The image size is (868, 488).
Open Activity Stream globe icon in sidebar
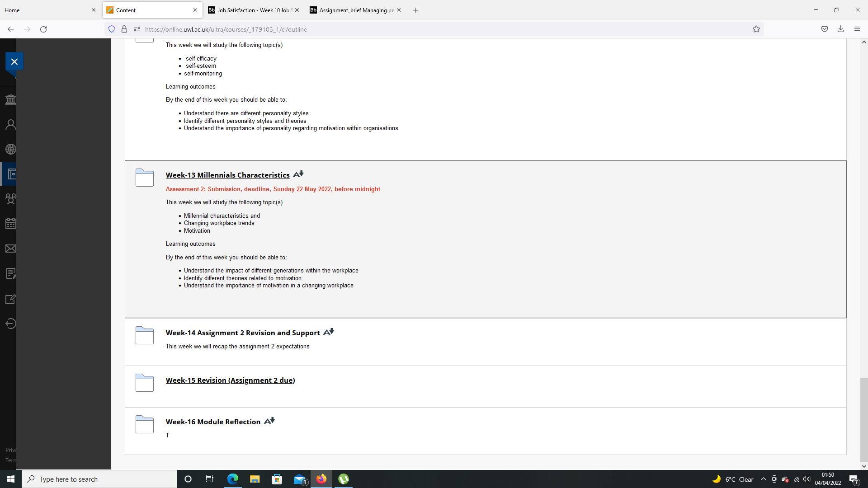(x=10, y=149)
